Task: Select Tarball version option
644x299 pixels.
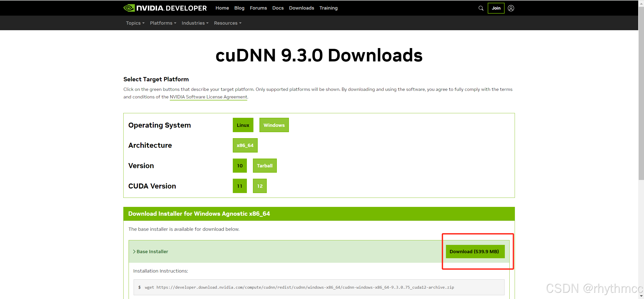Action: click(x=264, y=166)
